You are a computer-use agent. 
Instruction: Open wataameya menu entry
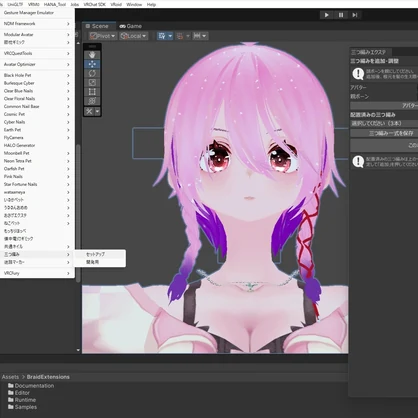click(x=37, y=192)
